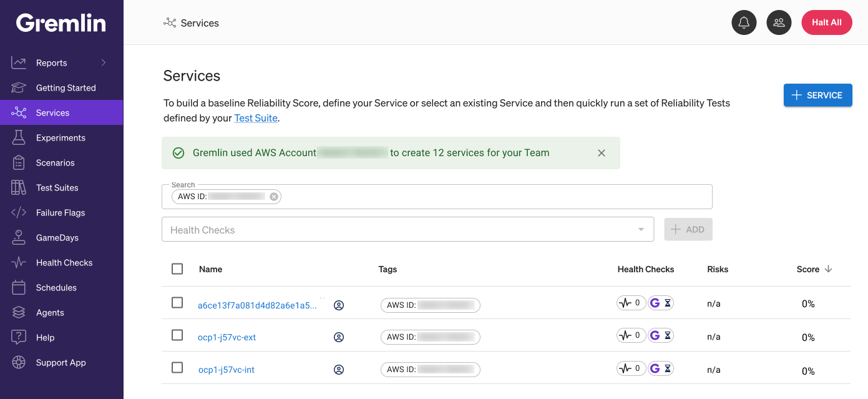
Task: Click the AWS ID tag on ocp1-j57vc-int row
Action: (431, 370)
